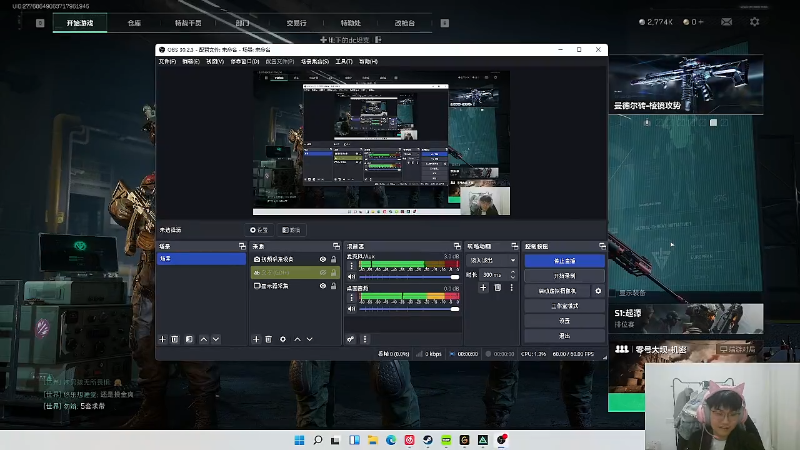Open transition properties dots menu
The width and height of the screenshot is (800, 450).
tap(512, 288)
